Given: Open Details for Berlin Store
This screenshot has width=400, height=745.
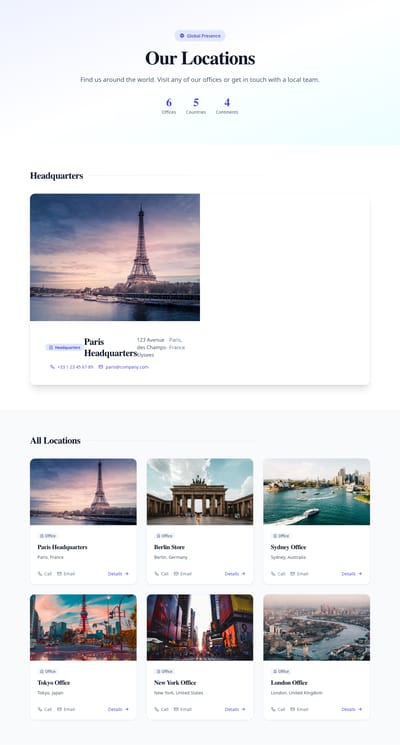Looking at the screenshot, I should (x=235, y=573).
